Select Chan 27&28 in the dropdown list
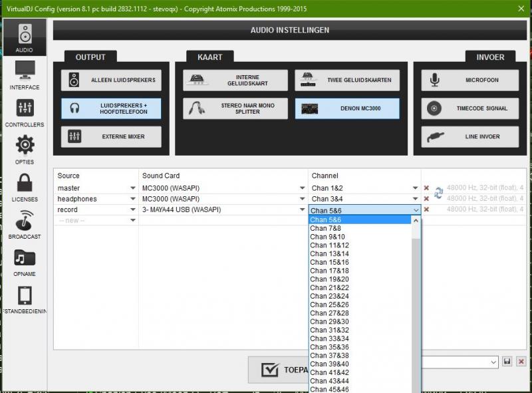Screen dimensions: 532x393 (360, 313)
